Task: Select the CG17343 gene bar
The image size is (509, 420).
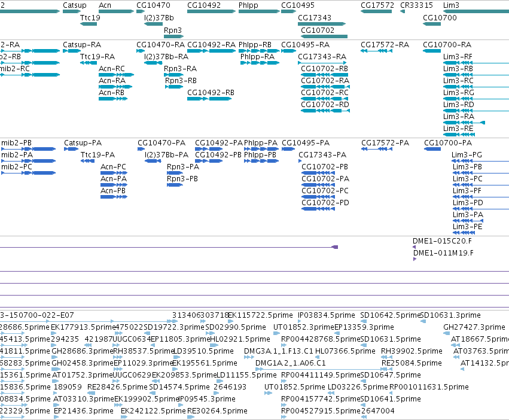Action: [x=322, y=24]
